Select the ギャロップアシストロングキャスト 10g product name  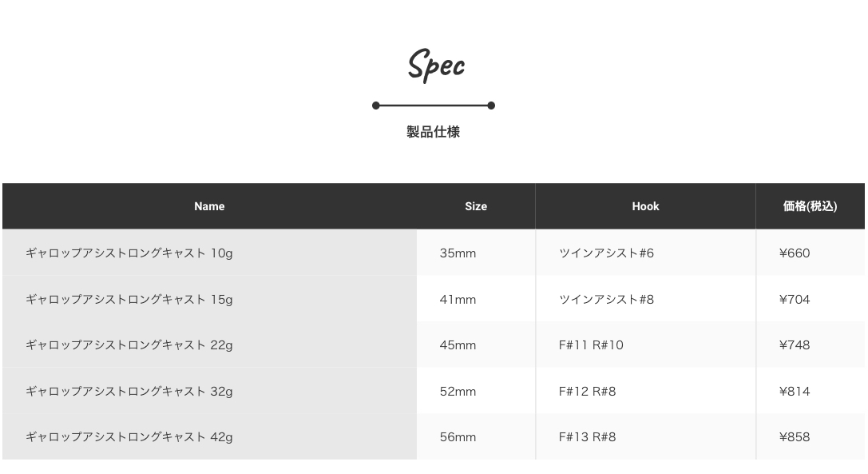coord(129,253)
